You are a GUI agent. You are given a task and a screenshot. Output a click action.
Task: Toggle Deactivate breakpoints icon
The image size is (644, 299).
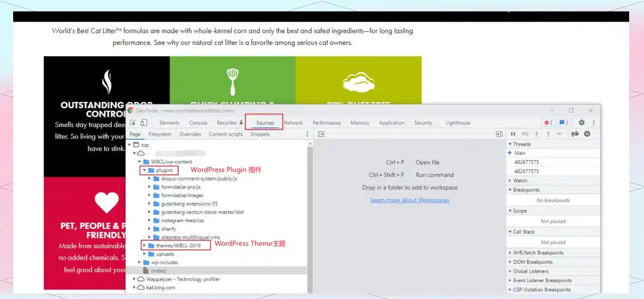tap(575, 134)
